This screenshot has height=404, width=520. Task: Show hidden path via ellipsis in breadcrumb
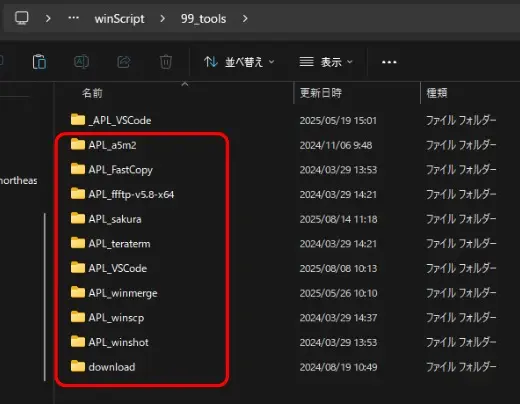[x=73, y=18]
